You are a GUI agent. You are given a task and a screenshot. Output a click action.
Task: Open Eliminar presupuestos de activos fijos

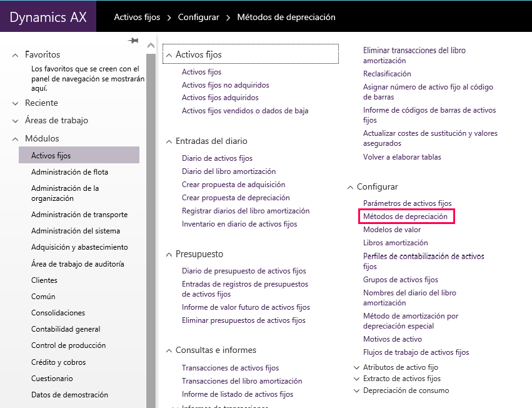pyautogui.click(x=244, y=320)
